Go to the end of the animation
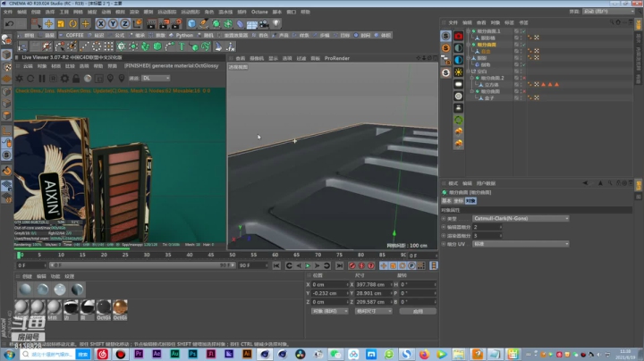 339,265
